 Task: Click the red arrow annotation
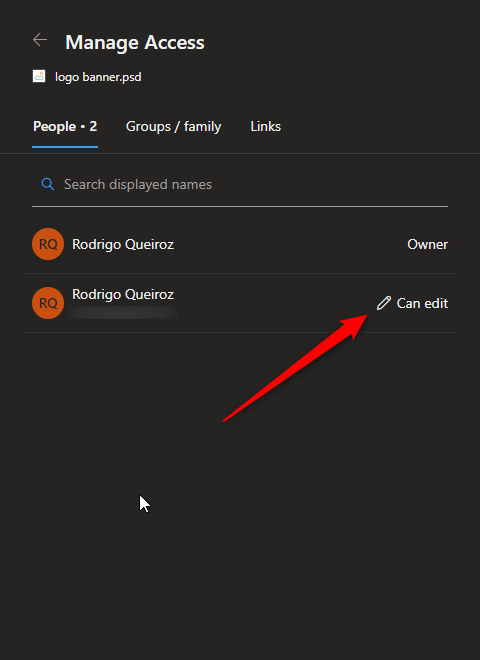click(x=295, y=367)
